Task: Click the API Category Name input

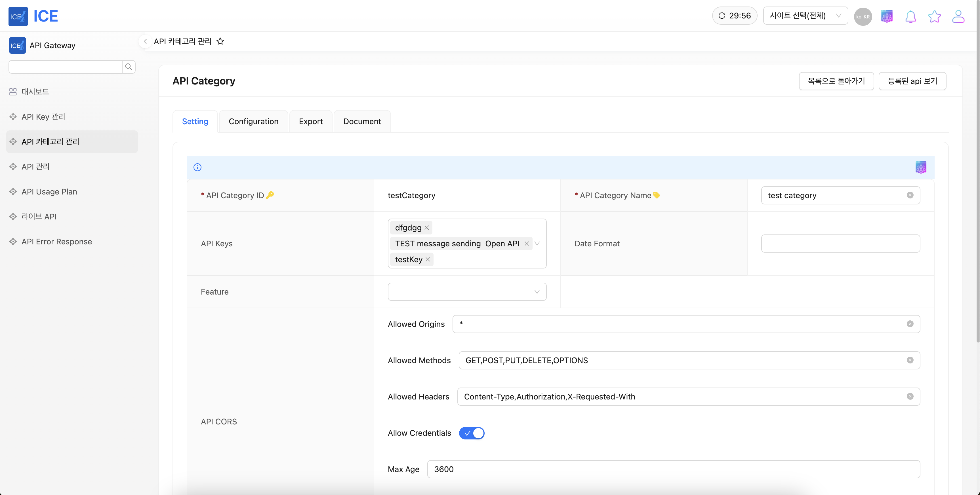Action: [x=840, y=195]
